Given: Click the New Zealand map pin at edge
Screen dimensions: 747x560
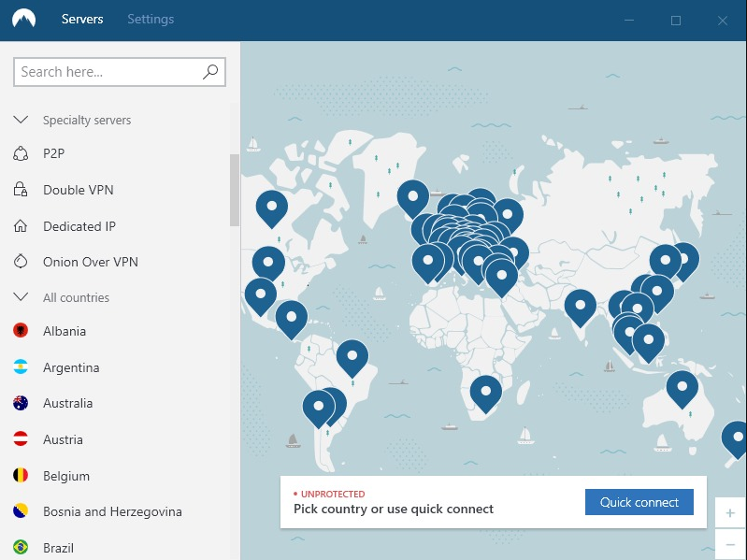Looking at the screenshot, I should [736, 439].
